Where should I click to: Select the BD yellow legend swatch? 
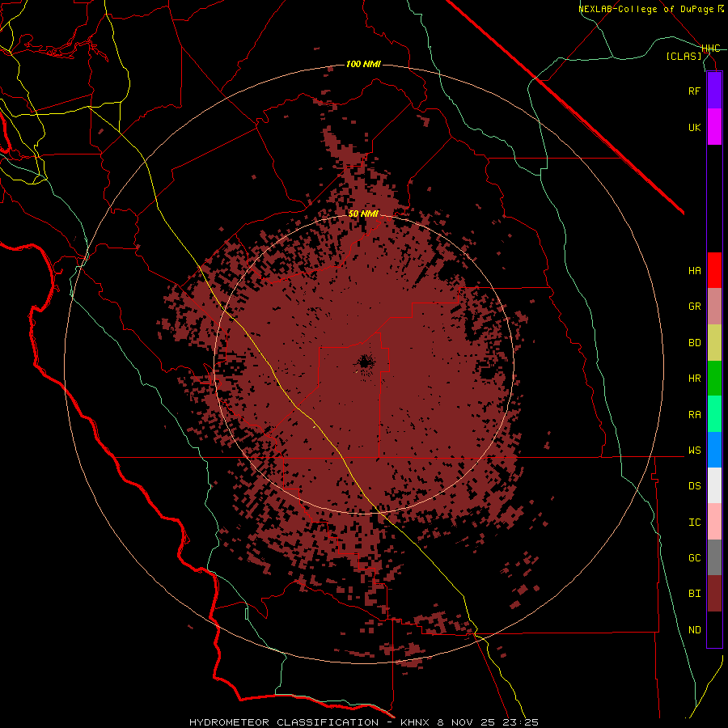714,343
